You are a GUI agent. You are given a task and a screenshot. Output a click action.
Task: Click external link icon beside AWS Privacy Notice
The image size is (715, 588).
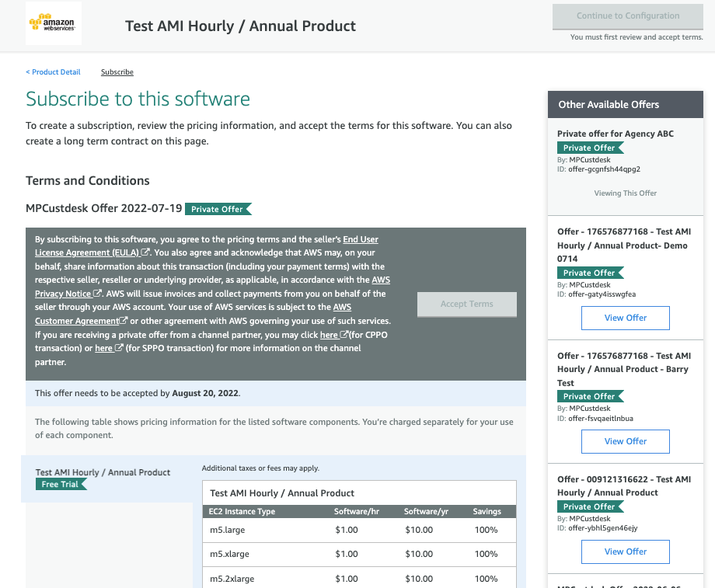click(x=96, y=294)
